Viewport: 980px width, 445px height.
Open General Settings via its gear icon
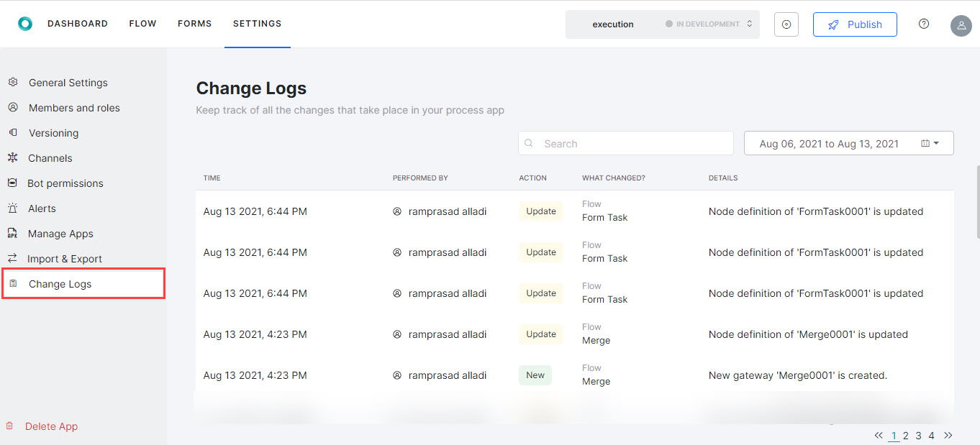13,82
